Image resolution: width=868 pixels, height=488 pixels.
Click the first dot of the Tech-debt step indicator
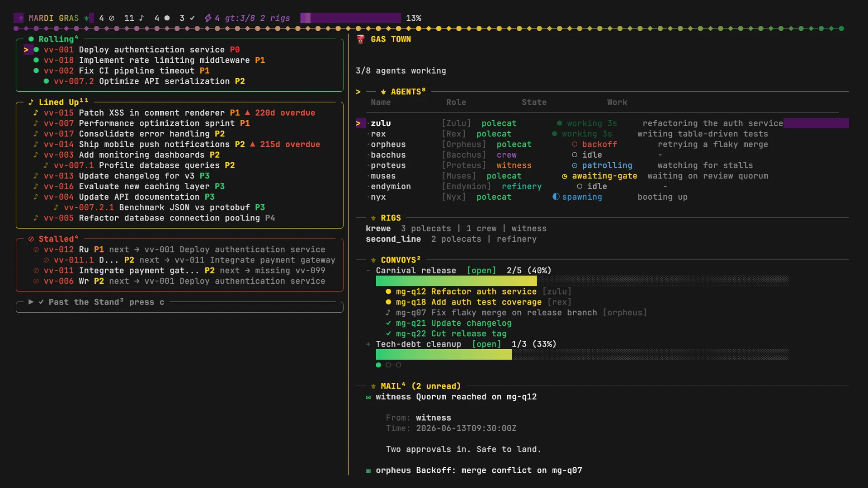pos(378,365)
